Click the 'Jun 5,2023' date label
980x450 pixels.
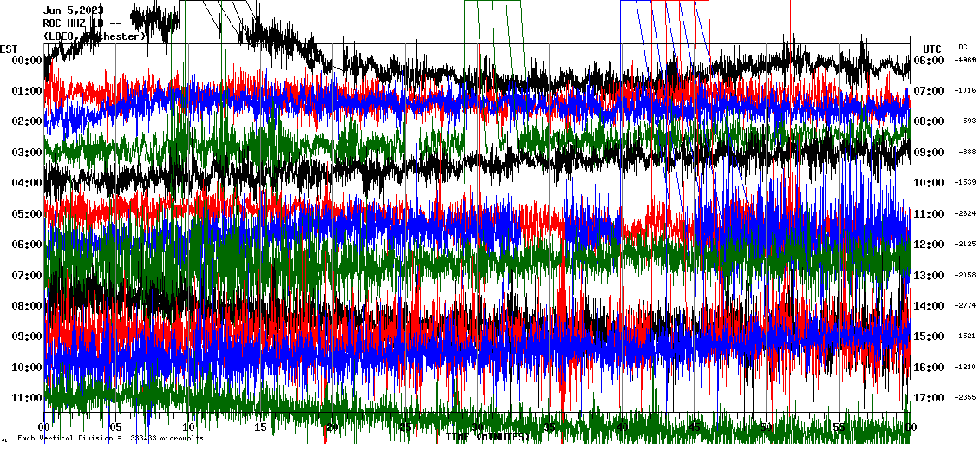(x=73, y=10)
